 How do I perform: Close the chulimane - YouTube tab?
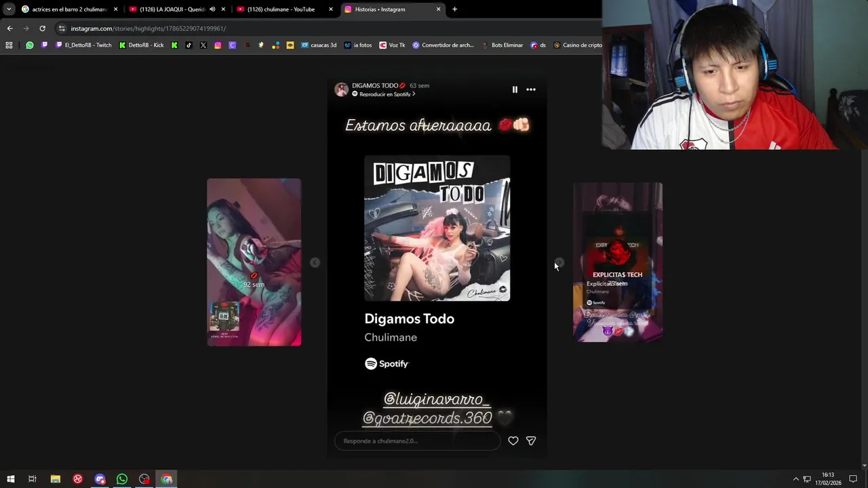click(331, 9)
